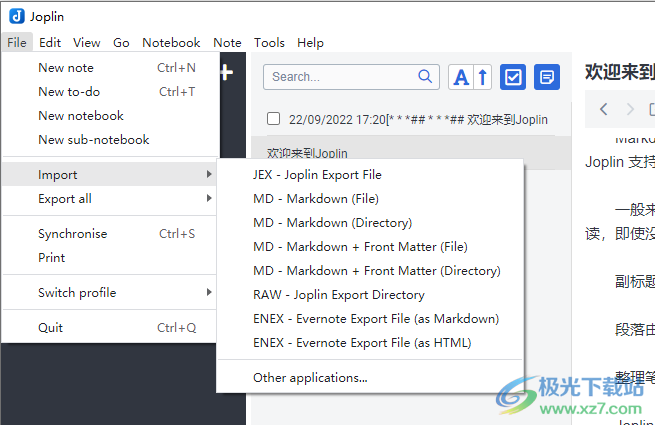Viewport: 655px width, 425px height.
Task: Import MD - Markdown (File)
Action: click(370, 199)
